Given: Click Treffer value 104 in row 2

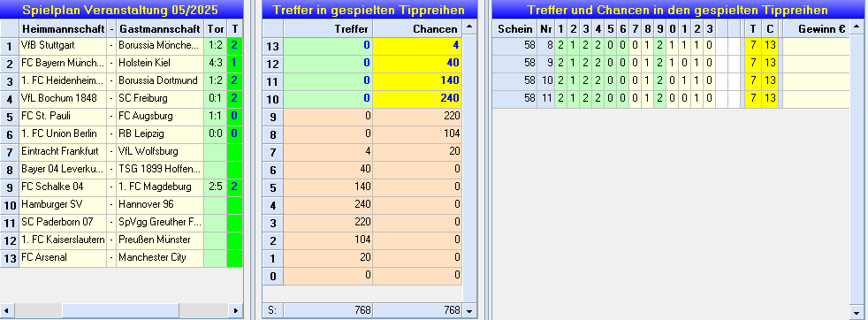Looking at the screenshot, I should (x=328, y=240).
